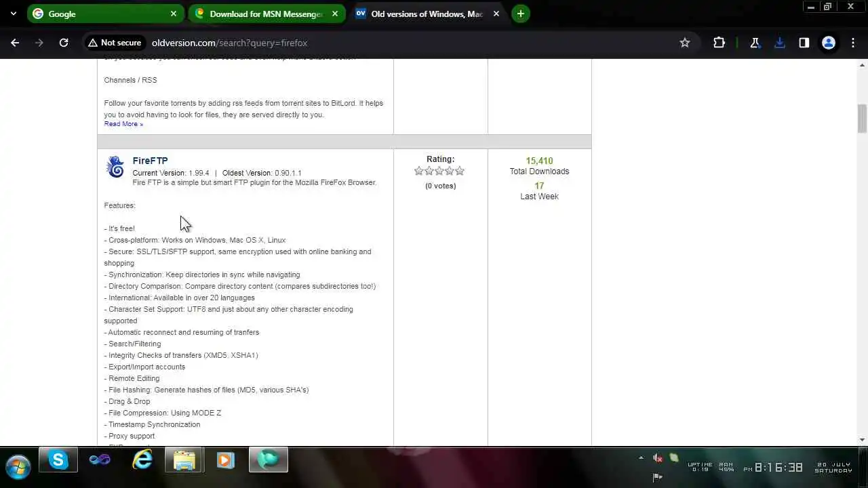Click the Show desktop strip
Viewport: 868px width, 488px height.
tap(864, 468)
